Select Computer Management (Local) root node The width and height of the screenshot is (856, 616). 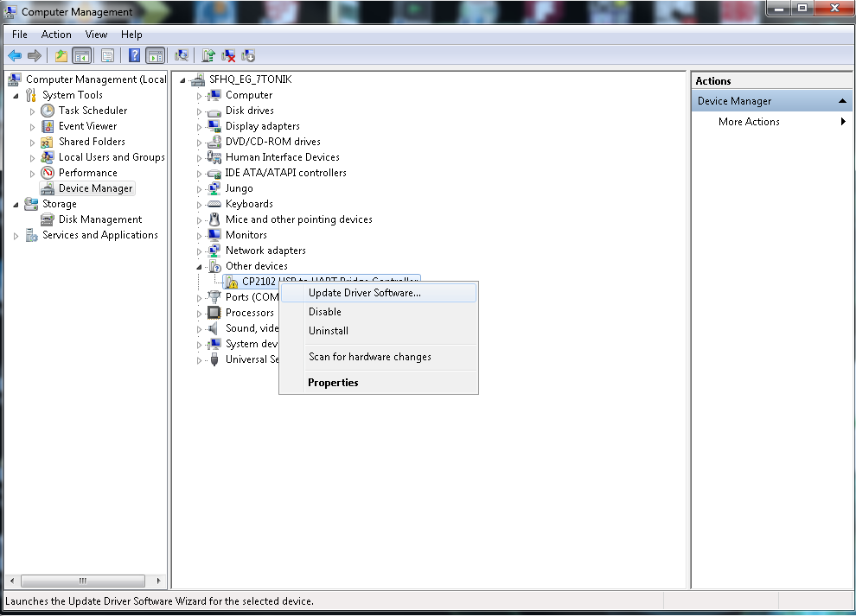96,79
